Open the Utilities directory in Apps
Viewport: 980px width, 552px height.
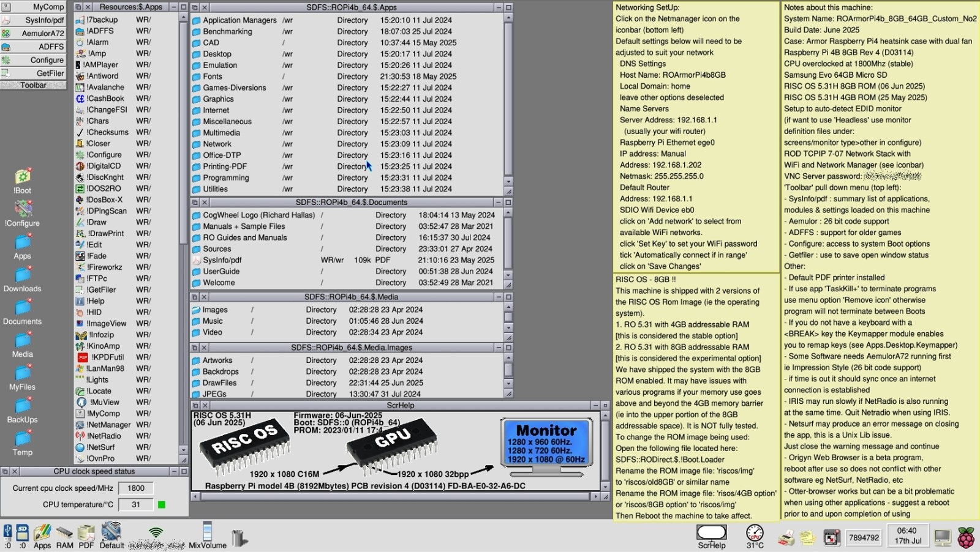[x=209, y=189]
